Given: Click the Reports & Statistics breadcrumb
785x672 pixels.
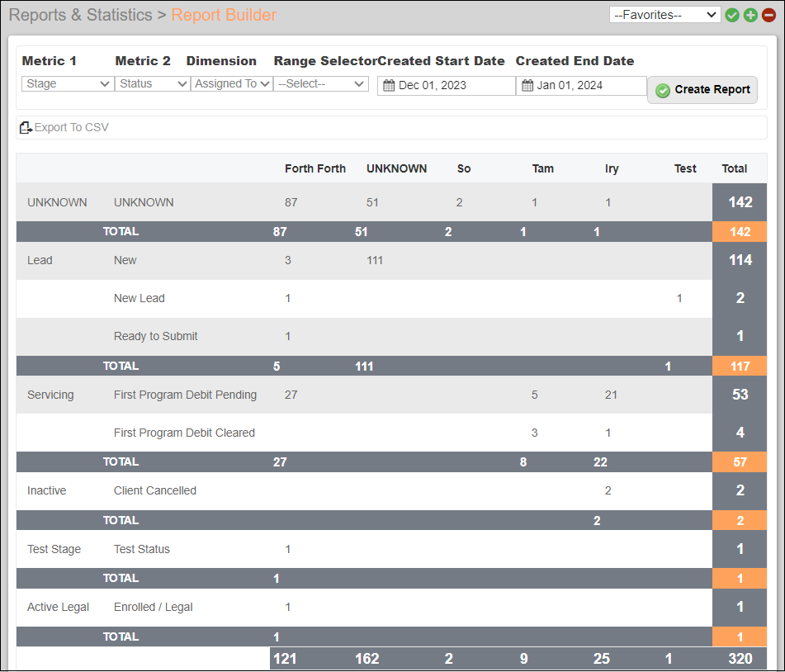Looking at the screenshot, I should (x=80, y=15).
